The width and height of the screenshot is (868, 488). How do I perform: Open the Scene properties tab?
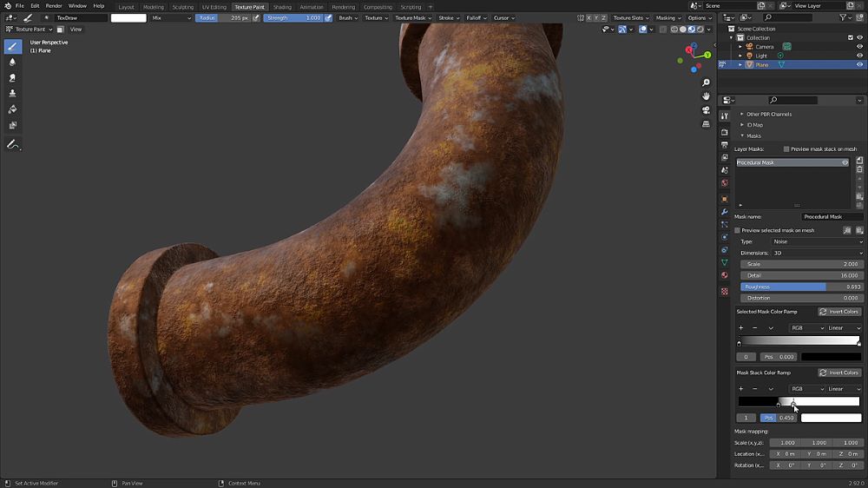(725, 170)
